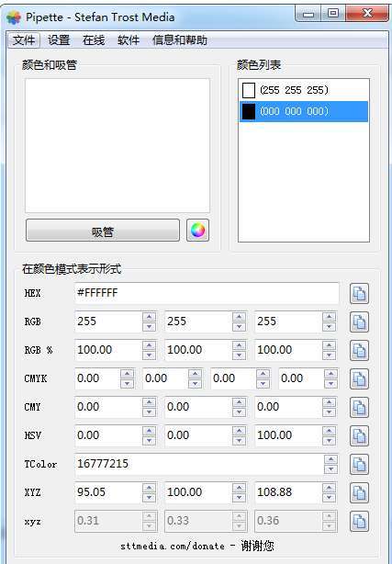The image size is (392, 564).
Task: Copy the TColor value
Action: (x=359, y=465)
